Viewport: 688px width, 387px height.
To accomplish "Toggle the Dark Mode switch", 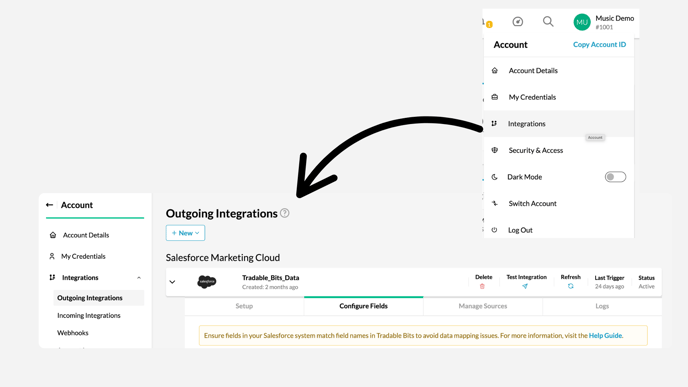I will point(615,177).
